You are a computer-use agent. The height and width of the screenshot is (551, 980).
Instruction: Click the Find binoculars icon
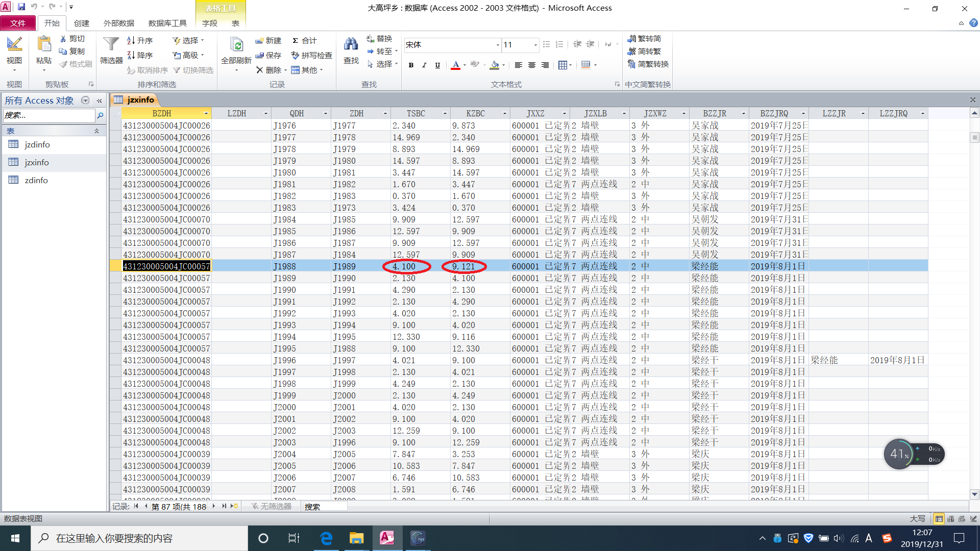[x=351, y=45]
